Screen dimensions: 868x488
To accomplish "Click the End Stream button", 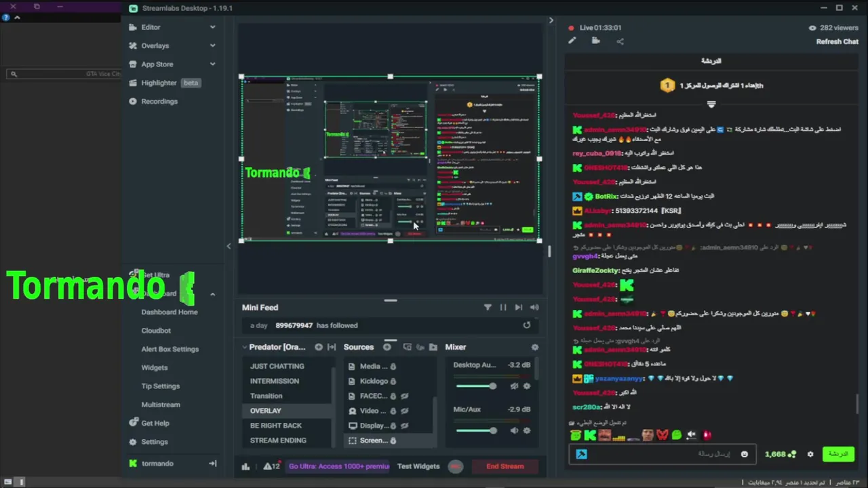I will tap(505, 466).
